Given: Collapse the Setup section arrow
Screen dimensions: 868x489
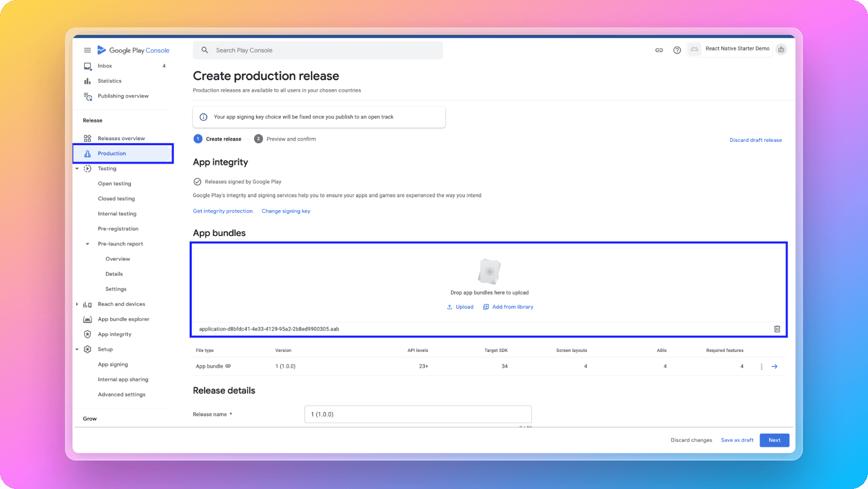Looking at the screenshot, I should click(x=77, y=349).
